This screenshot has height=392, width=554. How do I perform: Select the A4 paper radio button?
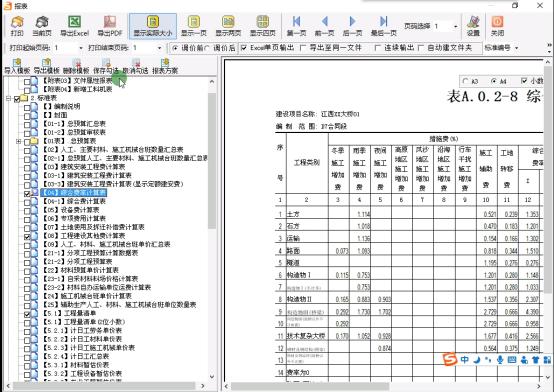(x=494, y=81)
